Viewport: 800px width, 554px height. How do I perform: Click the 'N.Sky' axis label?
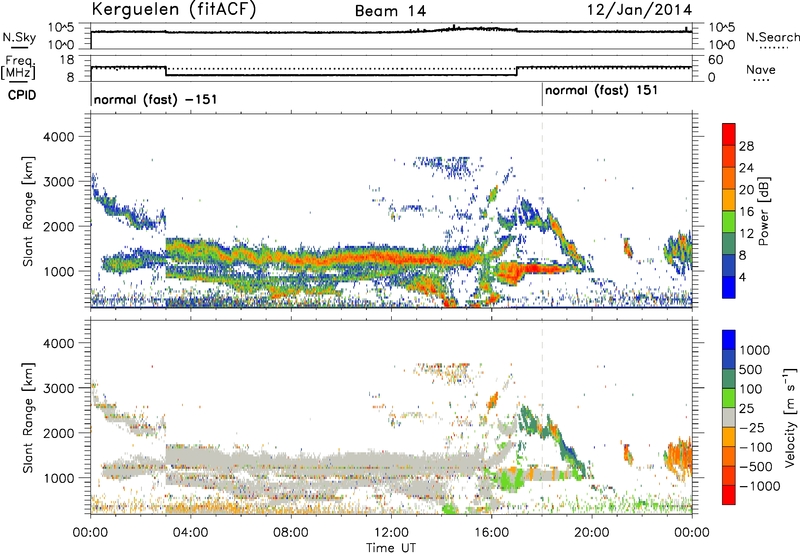tap(19, 37)
